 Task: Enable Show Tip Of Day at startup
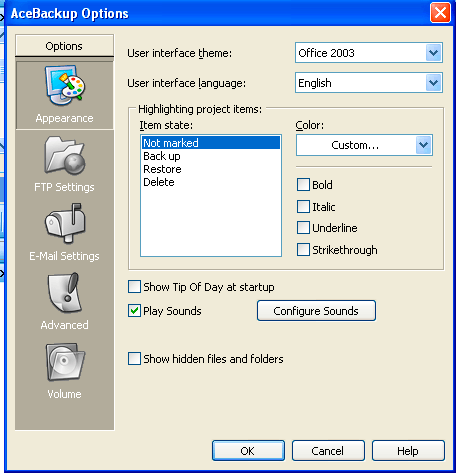point(134,287)
